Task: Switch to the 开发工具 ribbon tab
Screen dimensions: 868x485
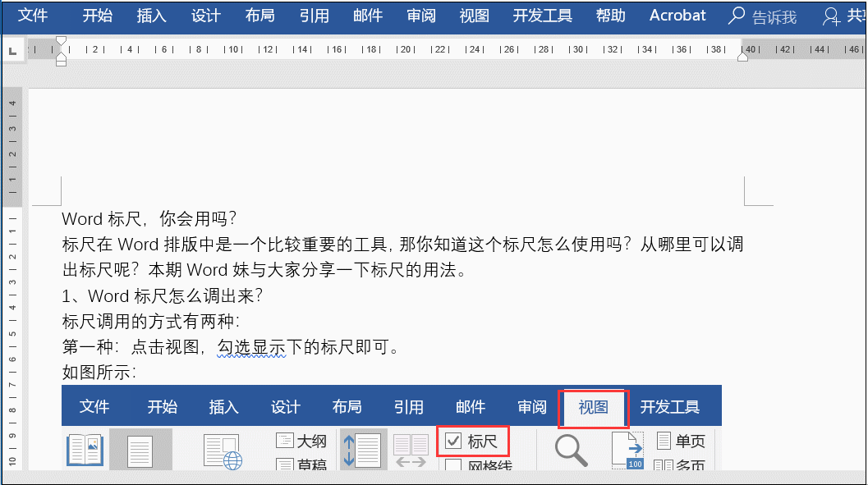Action: (542, 15)
